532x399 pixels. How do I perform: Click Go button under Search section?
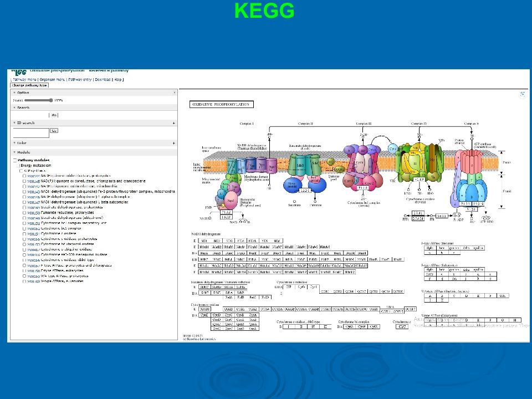coord(54,115)
